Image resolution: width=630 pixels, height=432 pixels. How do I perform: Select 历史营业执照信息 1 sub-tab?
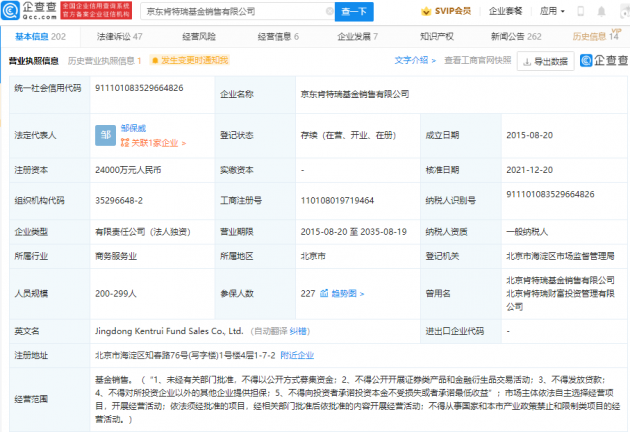pos(104,61)
